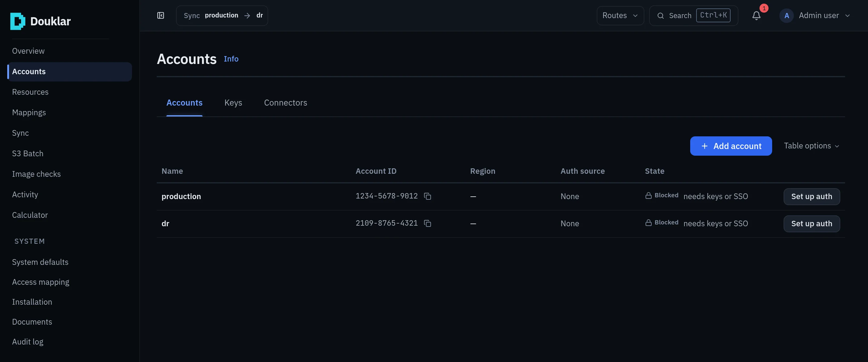The width and height of the screenshot is (868, 362).
Task: Click the dr account name
Action: coord(165,223)
